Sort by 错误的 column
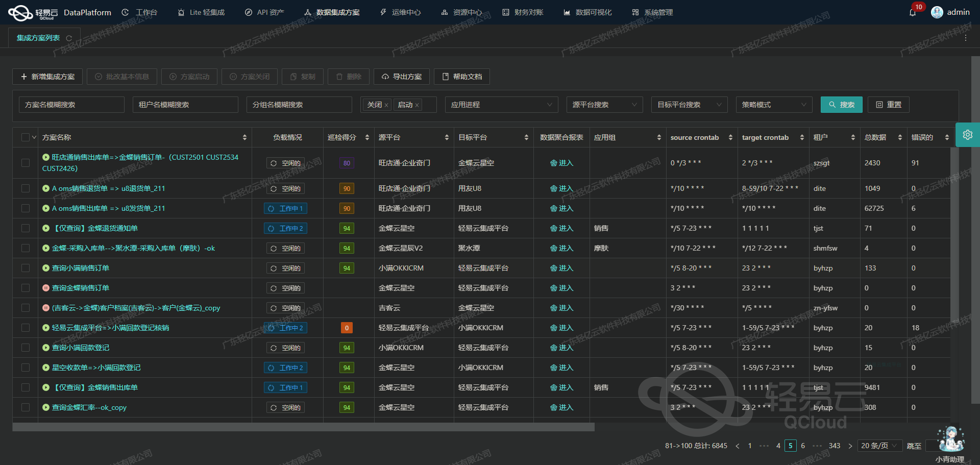 coord(947,137)
